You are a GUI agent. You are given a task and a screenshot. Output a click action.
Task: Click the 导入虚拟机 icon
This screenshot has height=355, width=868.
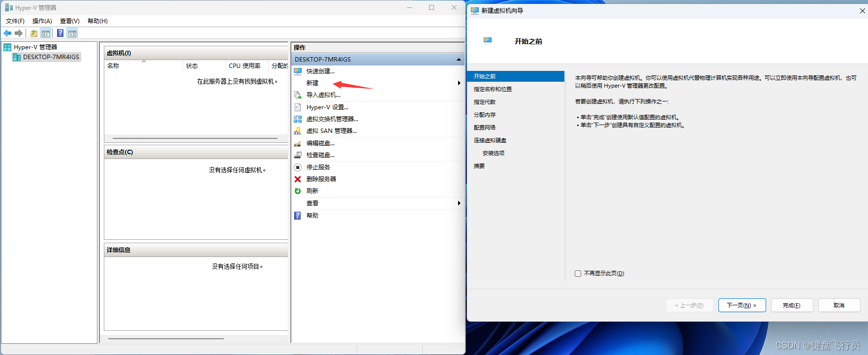(298, 95)
